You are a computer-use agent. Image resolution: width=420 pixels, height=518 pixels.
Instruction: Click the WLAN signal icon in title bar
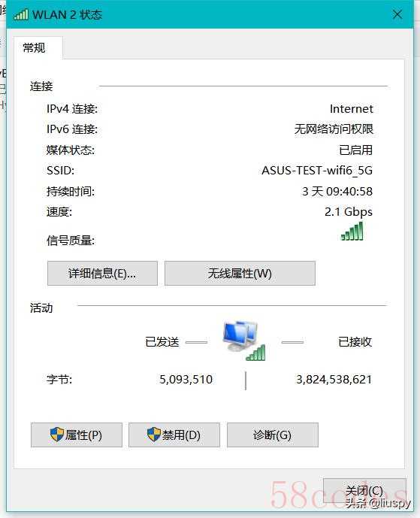click(x=21, y=14)
